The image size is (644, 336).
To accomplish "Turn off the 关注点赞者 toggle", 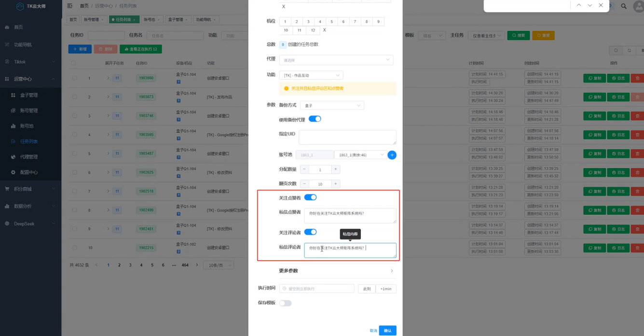I will tap(311, 197).
